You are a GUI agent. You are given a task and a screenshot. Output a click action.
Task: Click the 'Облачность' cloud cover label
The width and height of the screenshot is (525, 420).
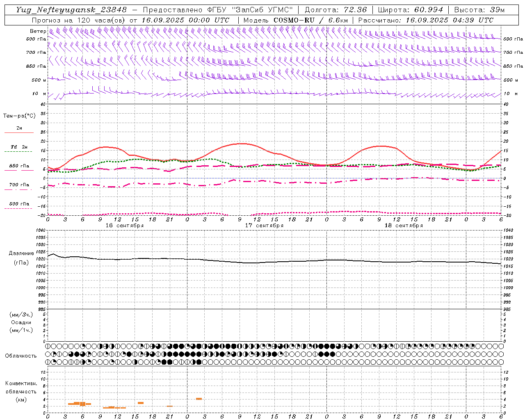coord(21,356)
